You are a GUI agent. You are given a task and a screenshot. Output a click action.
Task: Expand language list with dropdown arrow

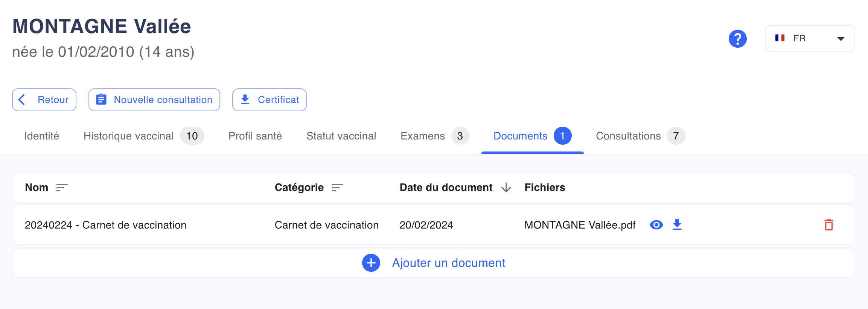point(841,39)
